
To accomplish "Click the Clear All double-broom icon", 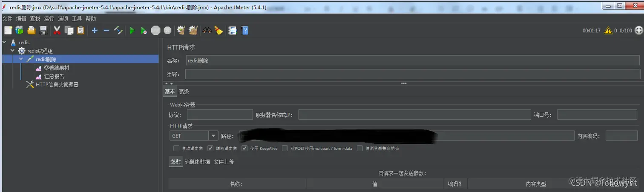I will 193,30.
